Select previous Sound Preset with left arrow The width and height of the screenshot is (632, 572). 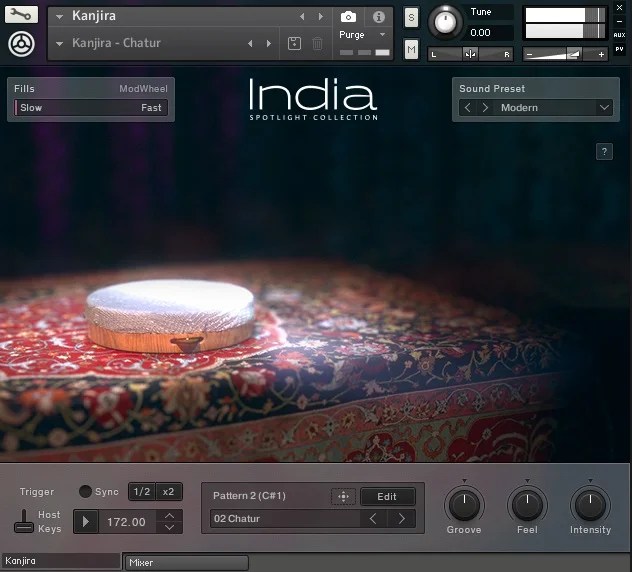pyautogui.click(x=468, y=108)
